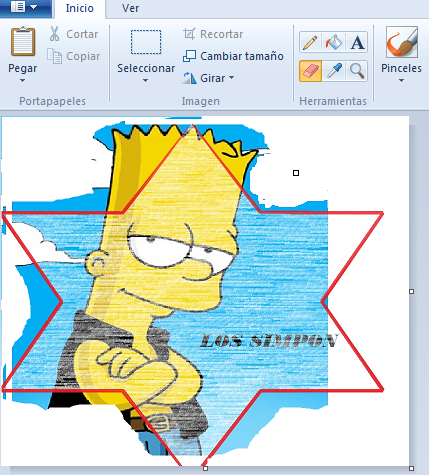The height and width of the screenshot is (475, 429).
Task: Click the Pegar clipboard icon
Action: pos(23,41)
